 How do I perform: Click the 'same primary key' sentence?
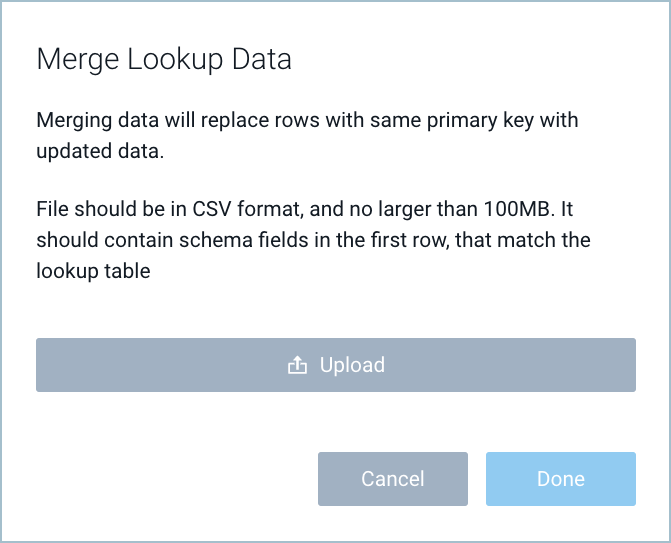[307, 121]
